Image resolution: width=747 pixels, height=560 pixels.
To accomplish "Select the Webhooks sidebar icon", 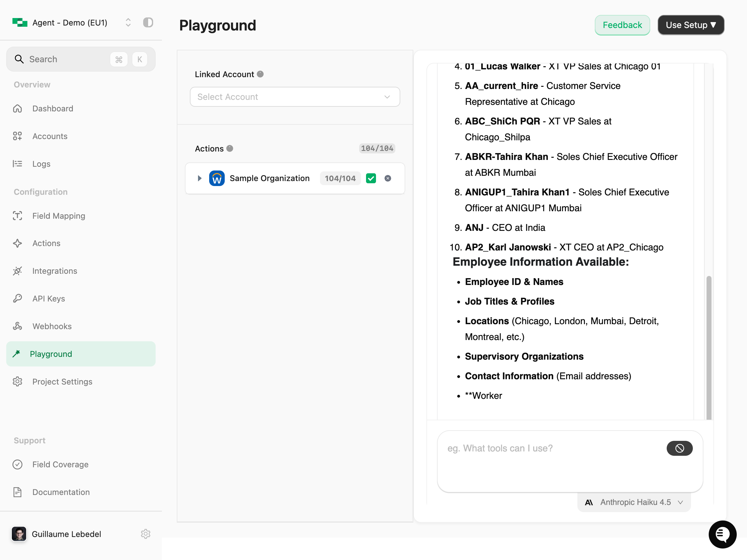I will (17, 326).
